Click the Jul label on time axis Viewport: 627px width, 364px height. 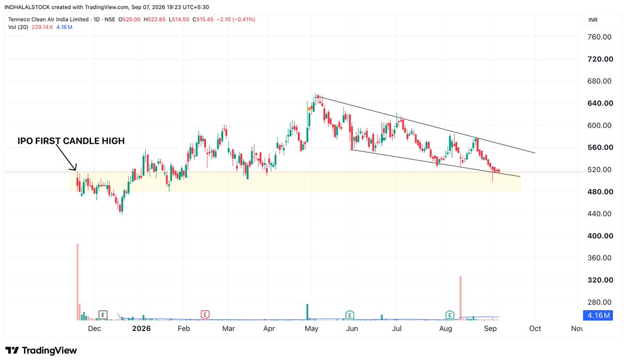397,329
